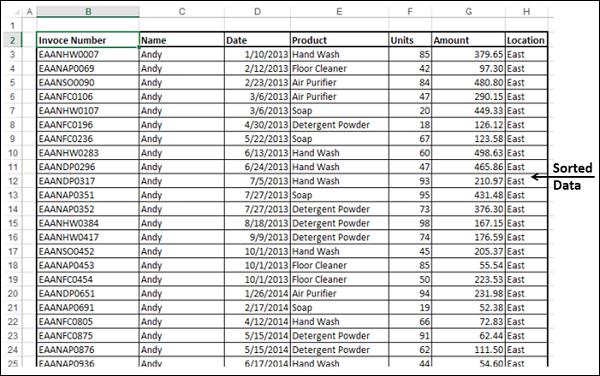This screenshot has height=376, width=600.
Task: Select cell containing EAANDP0651
Action: 88,293
